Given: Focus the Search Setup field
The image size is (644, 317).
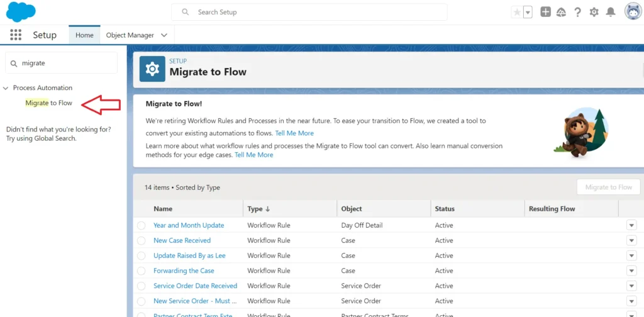Looking at the screenshot, I should 309,12.
